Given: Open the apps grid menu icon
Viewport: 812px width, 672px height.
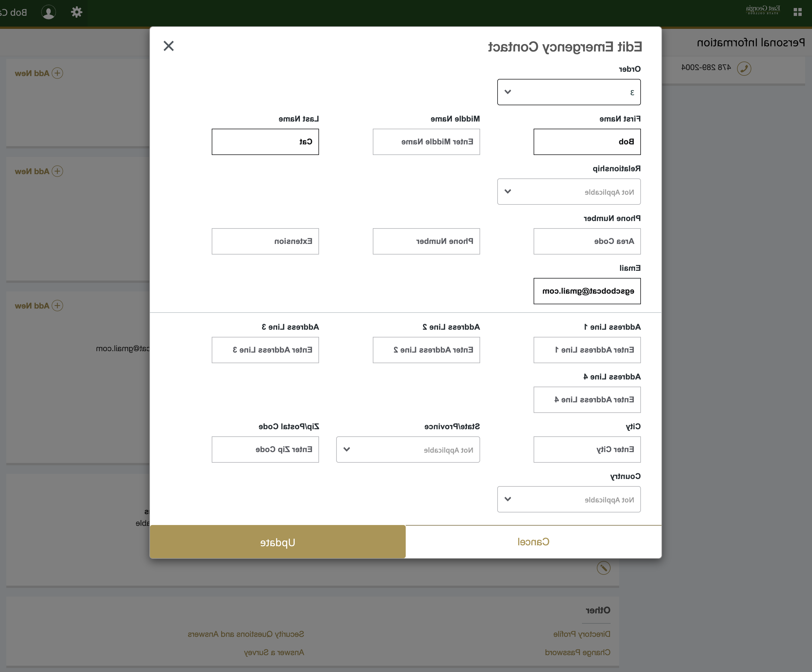Looking at the screenshot, I should (797, 12).
